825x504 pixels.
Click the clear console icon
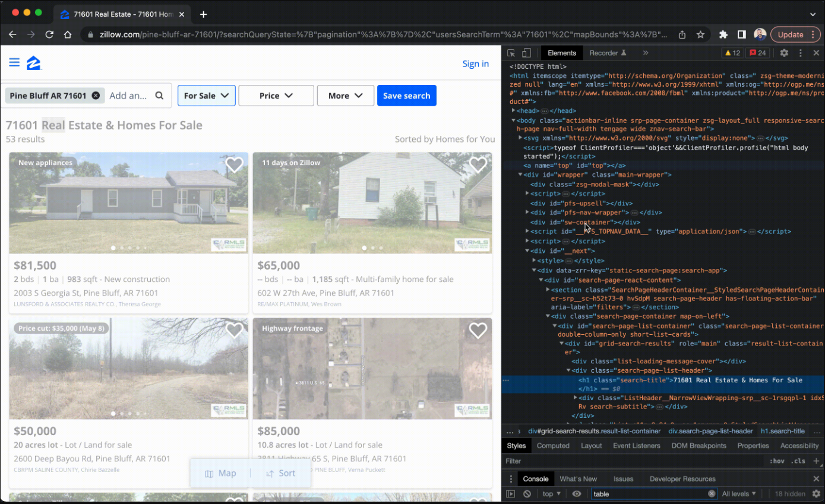[x=527, y=493]
